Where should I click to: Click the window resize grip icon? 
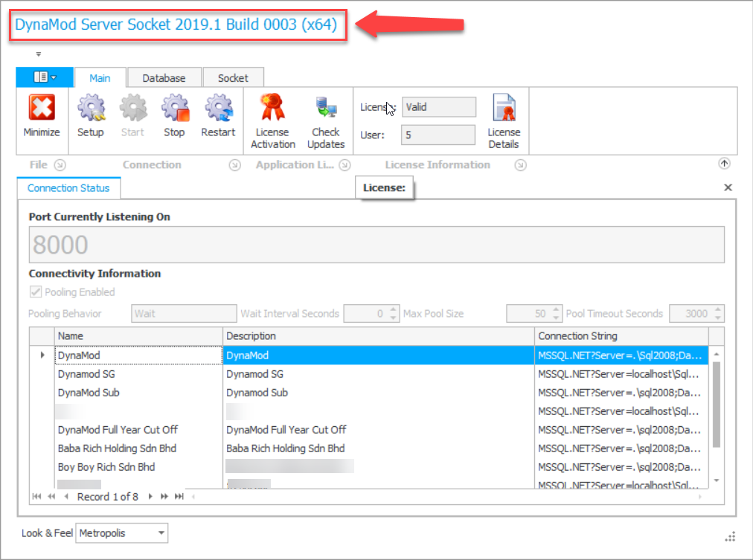[730, 537]
